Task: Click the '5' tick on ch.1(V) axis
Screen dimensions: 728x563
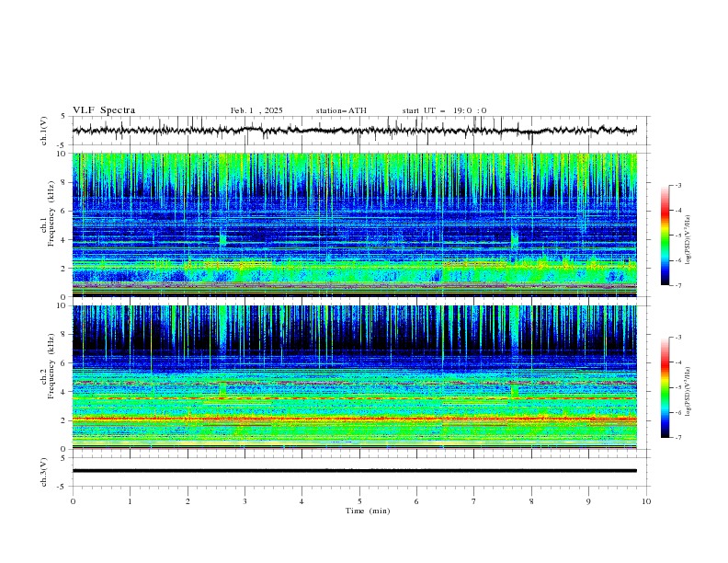Action: click(x=63, y=117)
